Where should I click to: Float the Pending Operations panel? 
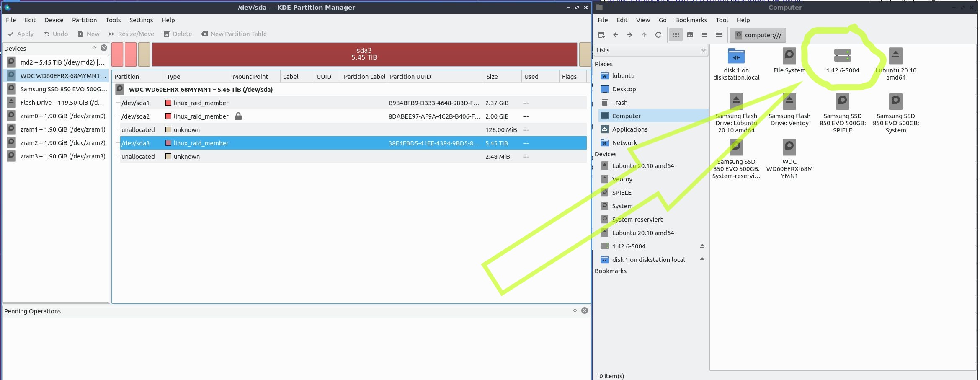(575, 310)
